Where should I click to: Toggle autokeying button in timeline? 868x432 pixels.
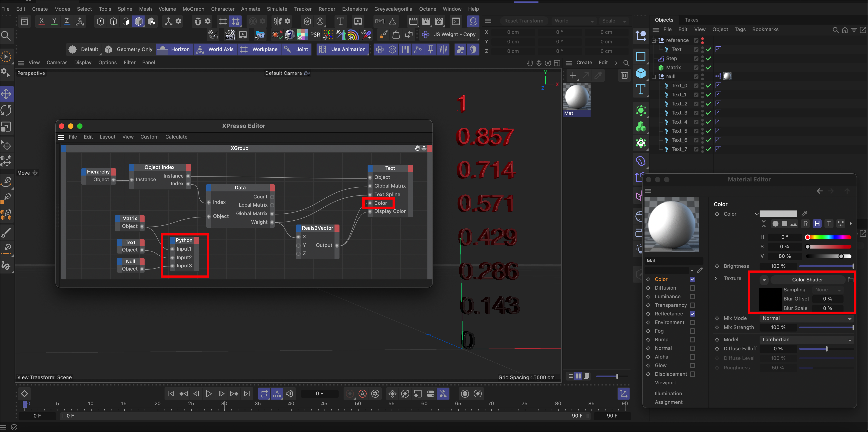click(363, 393)
